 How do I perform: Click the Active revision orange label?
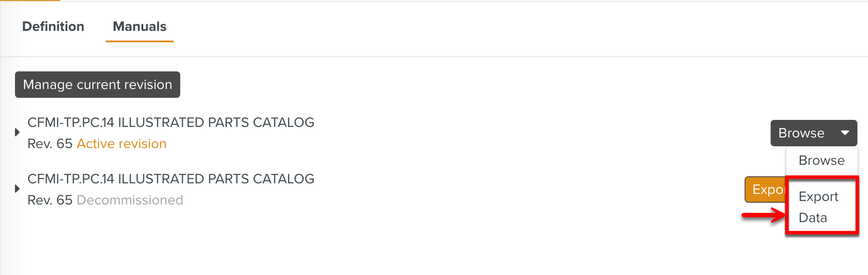[122, 143]
